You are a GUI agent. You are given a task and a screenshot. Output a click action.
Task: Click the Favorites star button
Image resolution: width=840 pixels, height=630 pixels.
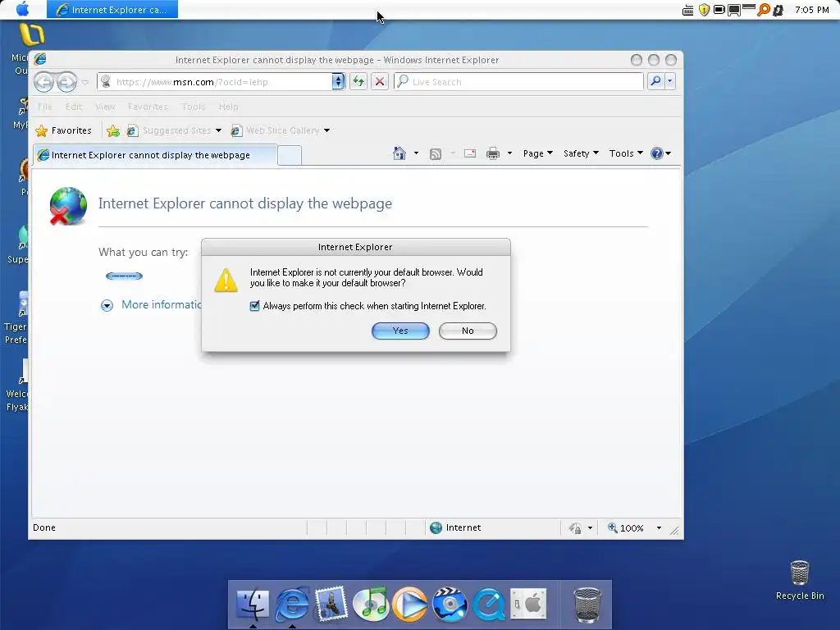coord(63,130)
